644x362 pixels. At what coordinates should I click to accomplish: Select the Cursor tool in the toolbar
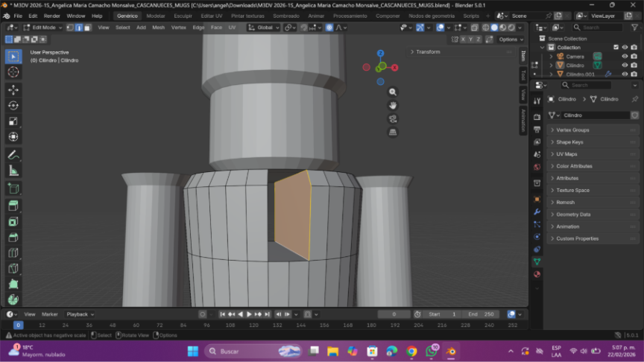pyautogui.click(x=13, y=72)
